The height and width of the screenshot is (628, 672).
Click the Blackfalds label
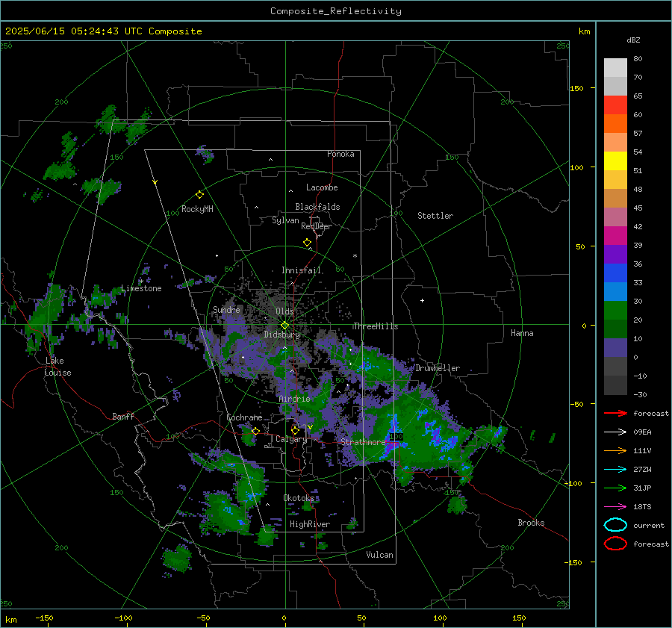(317, 207)
